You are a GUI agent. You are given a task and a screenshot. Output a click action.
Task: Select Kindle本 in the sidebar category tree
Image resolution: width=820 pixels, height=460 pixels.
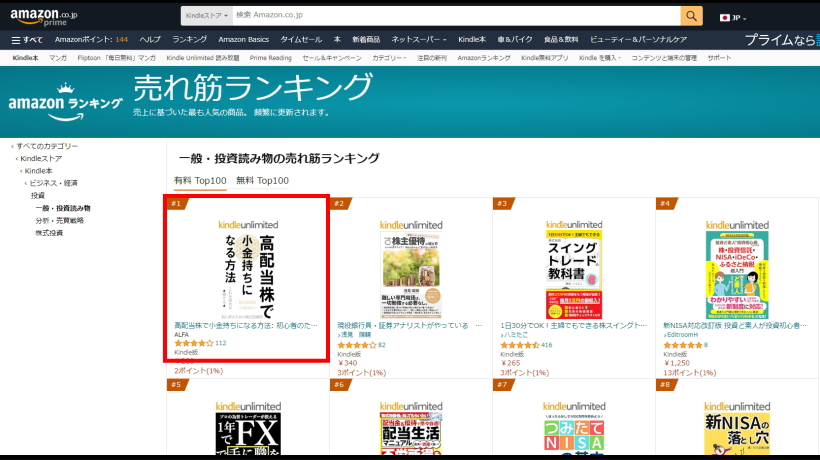coord(38,171)
